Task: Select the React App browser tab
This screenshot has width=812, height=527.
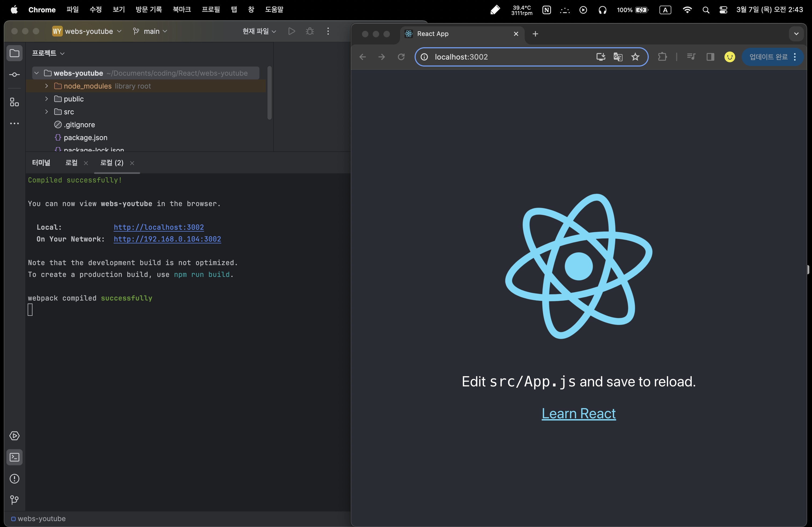Action: point(462,34)
